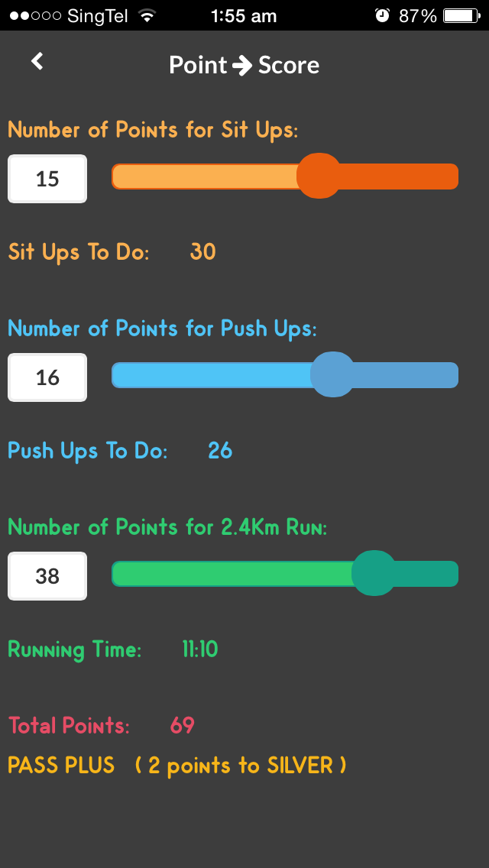Image resolution: width=489 pixels, height=868 pixels.
Task: Click the Sit Ups points field showing 15
Action: click(47, 179)
